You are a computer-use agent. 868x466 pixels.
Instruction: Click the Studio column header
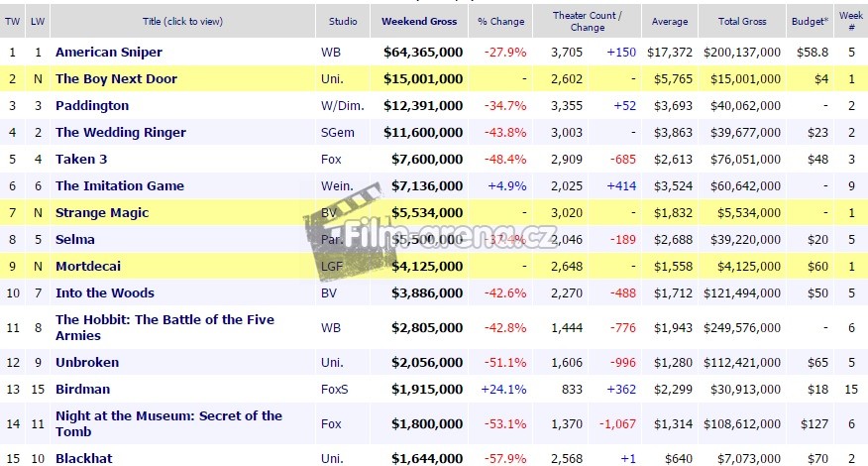[343, 21]
